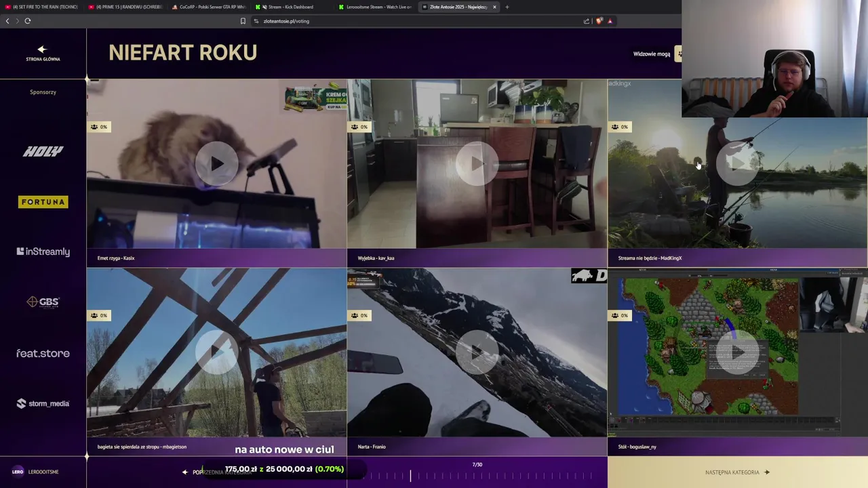868x488 pixels.
Task: Go to Następna kategoria
Action: tap(737, 472)
